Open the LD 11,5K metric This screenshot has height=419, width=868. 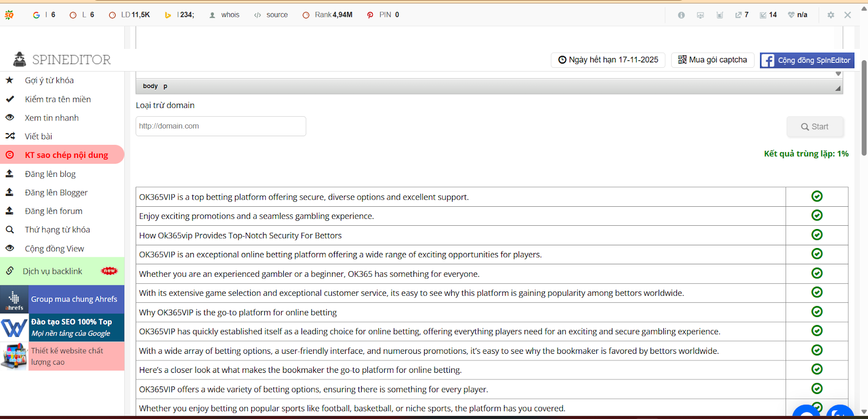coord(129,15)
